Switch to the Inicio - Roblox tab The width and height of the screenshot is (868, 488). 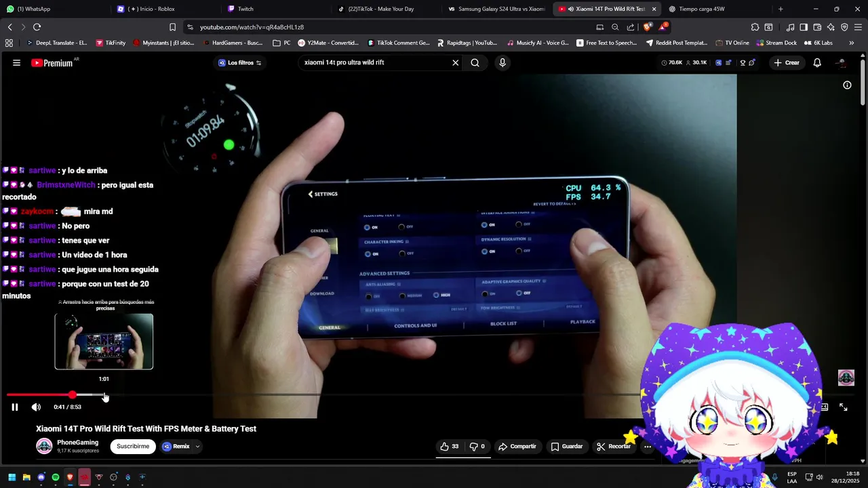coord(165,9)
